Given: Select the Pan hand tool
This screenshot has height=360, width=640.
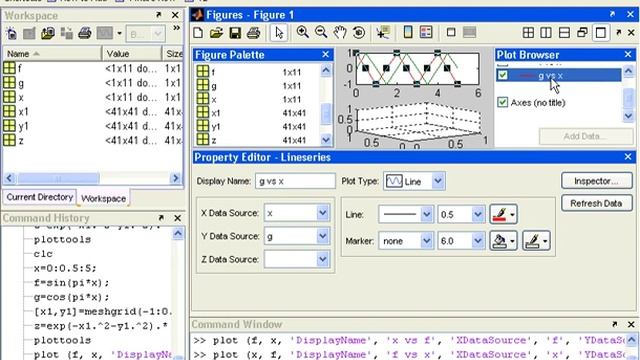Looking at the screenshot, I should click(340, 32).
